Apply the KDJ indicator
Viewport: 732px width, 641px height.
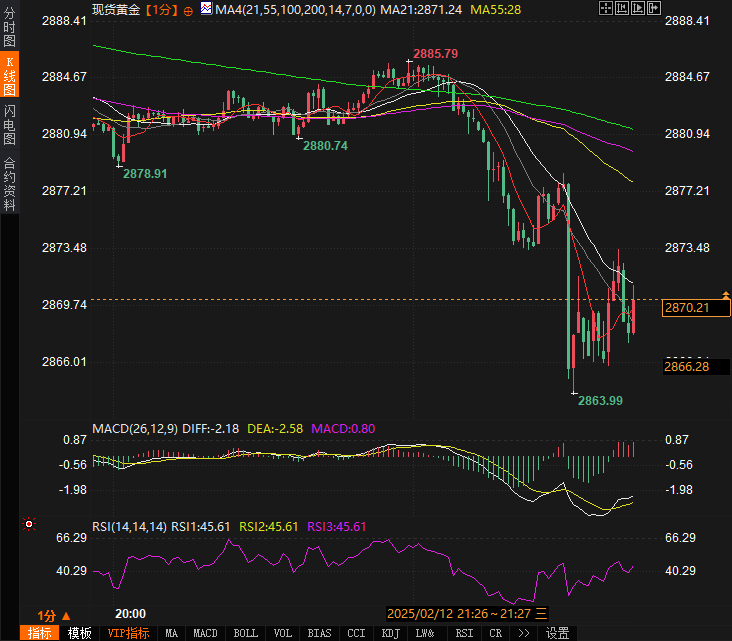[391, 633]
